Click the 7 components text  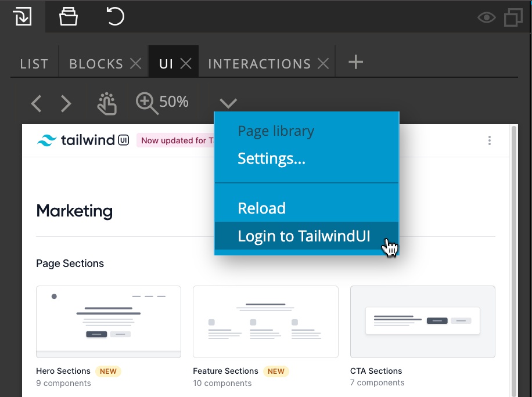click(378, 382)
